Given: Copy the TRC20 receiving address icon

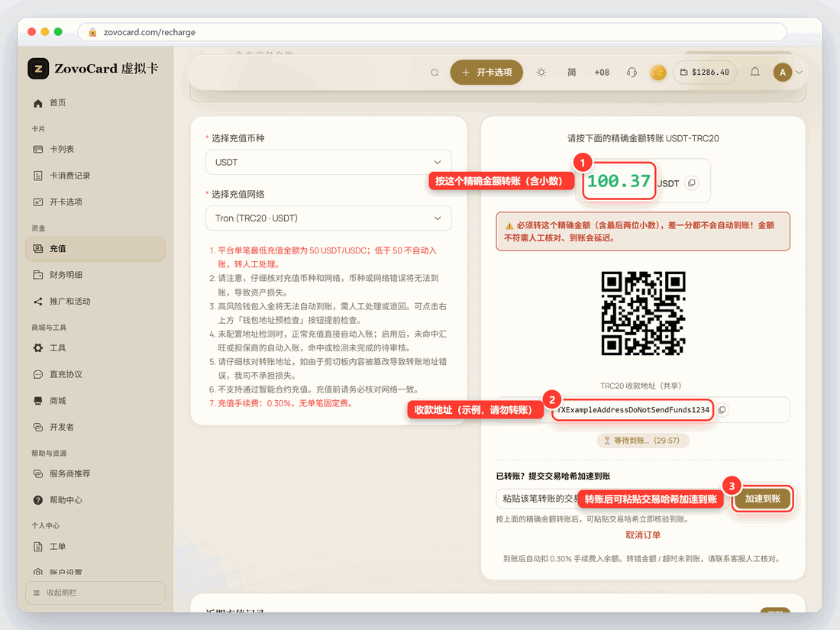Looking at the screenshot, I should tap(722, 410).
